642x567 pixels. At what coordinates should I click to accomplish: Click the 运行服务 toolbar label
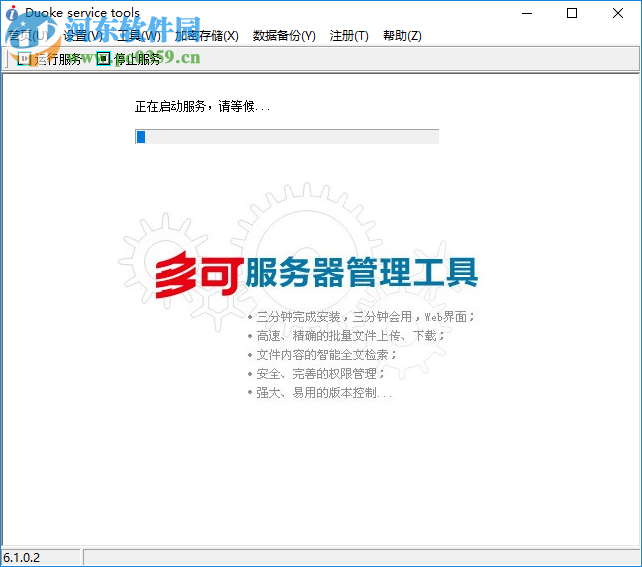(x=58, y=59)
